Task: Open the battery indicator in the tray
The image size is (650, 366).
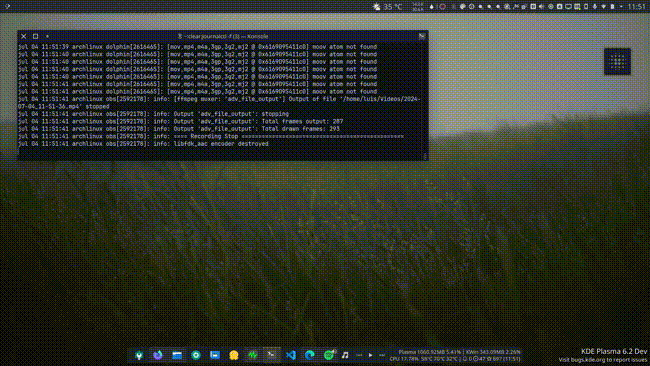Action: pyautogui.click(x=612, y=7)
